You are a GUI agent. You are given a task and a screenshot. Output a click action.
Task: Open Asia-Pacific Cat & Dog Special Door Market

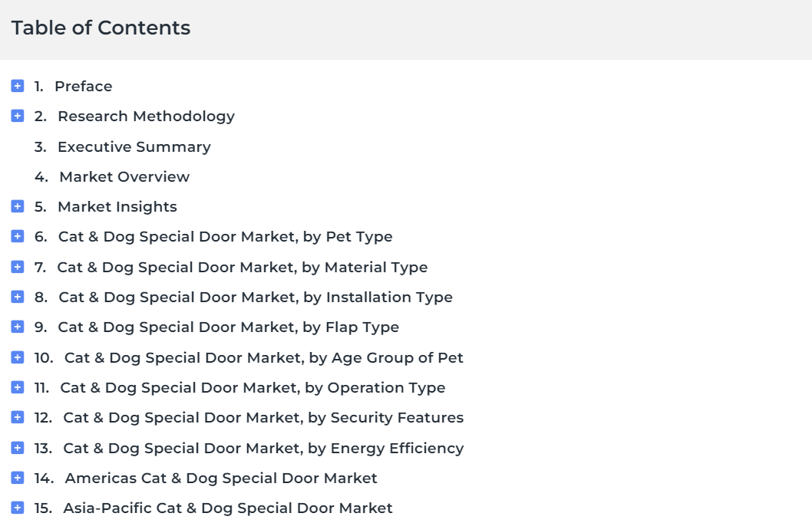[228, 508]
